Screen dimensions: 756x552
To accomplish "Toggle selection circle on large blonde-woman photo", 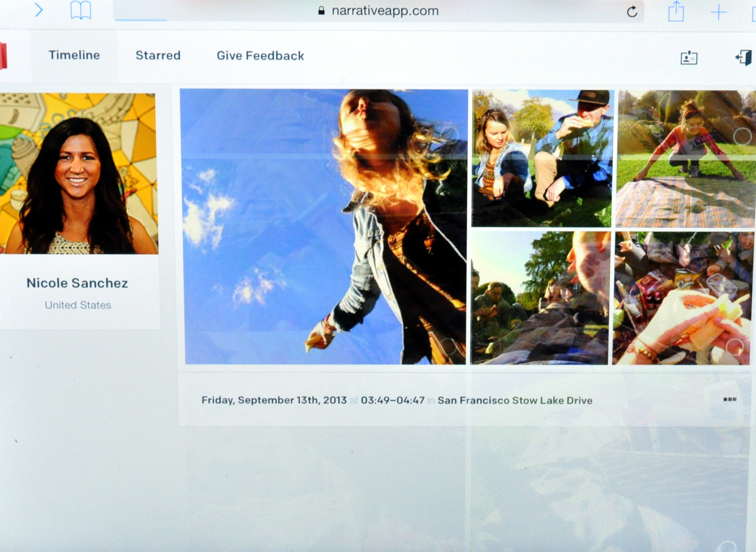I will pos(449,135).
